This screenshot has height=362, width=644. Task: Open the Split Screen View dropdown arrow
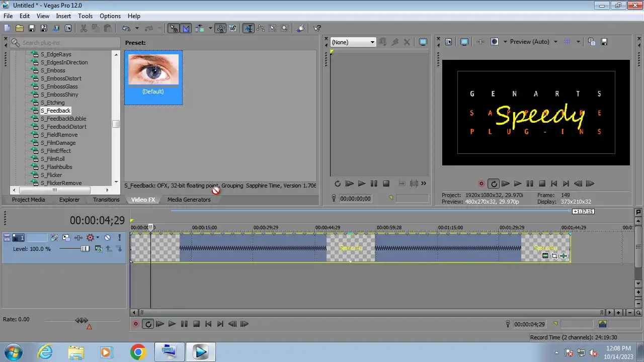(505, 42)
